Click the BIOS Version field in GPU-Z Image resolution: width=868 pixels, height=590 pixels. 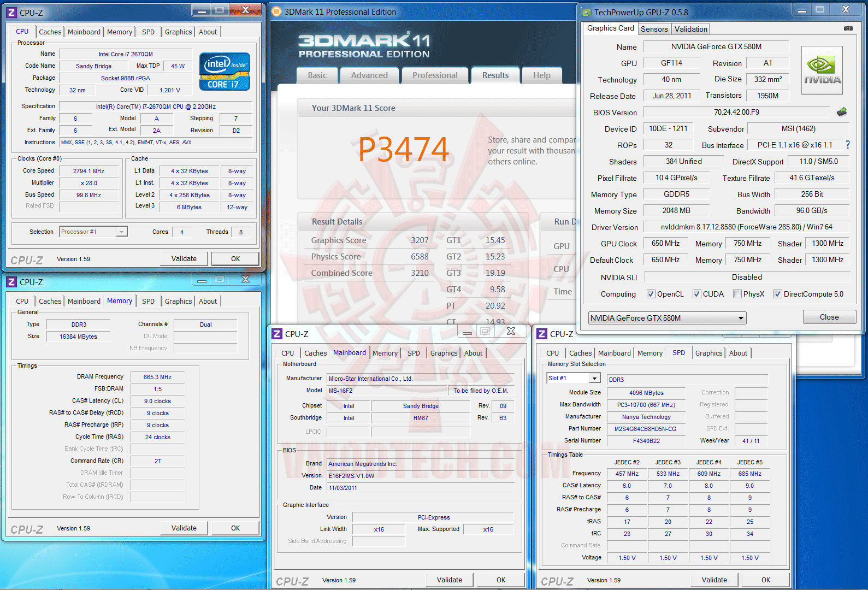[x=736, y=113]
